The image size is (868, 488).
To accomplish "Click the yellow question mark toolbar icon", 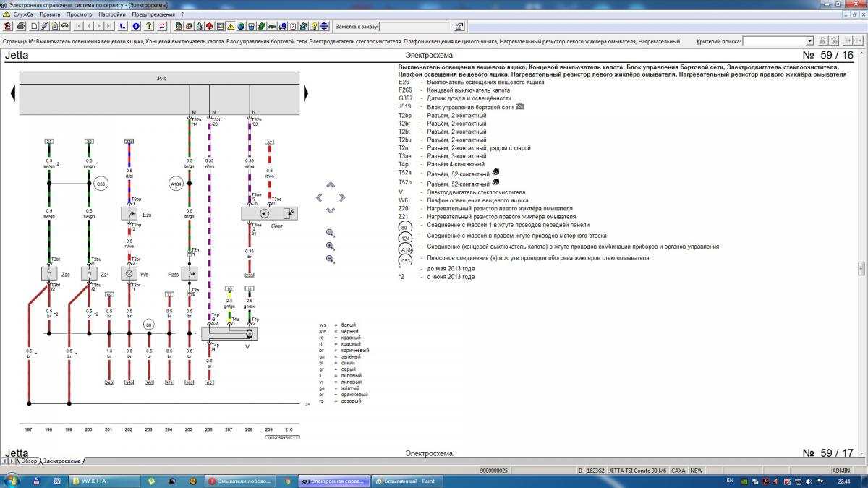I will (149, 27).
